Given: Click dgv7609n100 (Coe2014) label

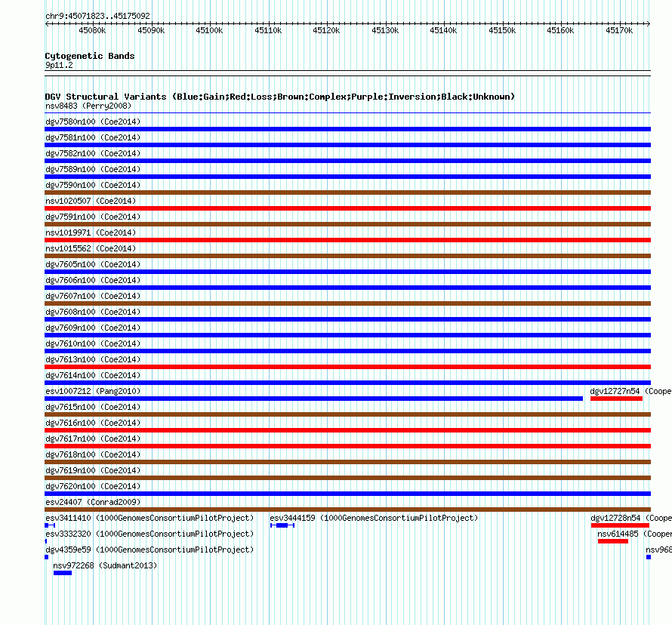Looking at the screenshot, I should click(93, 328).
